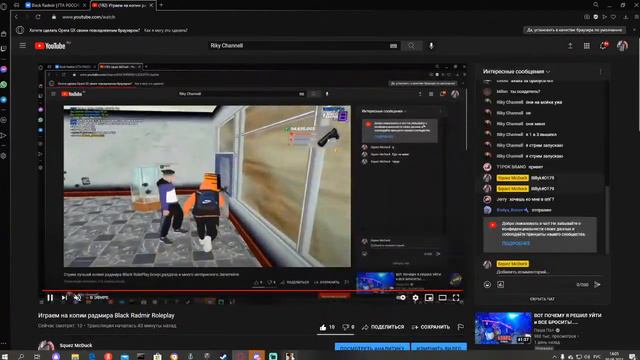The image size is (640, 360).
Task: Go back in browser history
Action: click(16, 17)
